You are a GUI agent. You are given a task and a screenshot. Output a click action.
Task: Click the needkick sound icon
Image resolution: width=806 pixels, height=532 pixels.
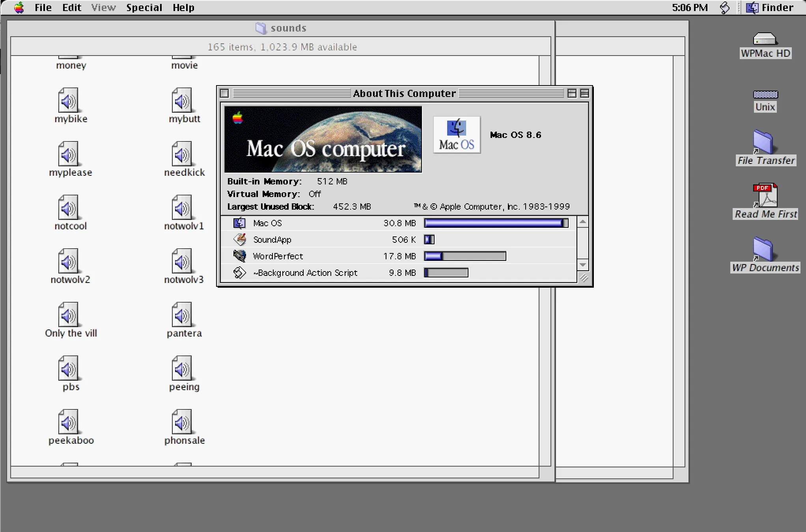pos(182,154)
